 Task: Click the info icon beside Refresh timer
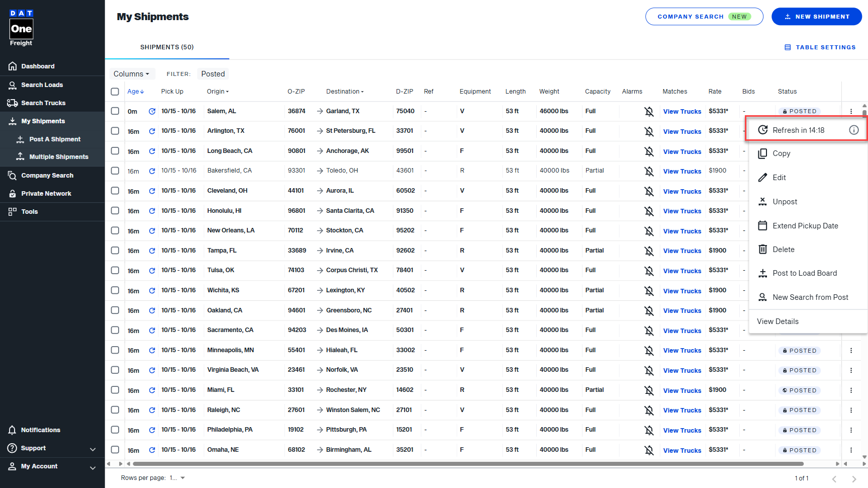[853, 130]
